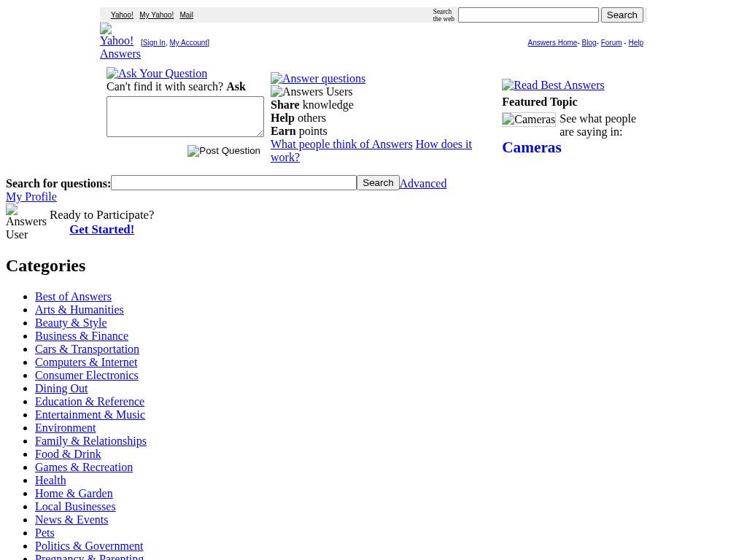Screen dimensions: 747x560
Task: Open Entertainment & Music category
Action: click(x=90, y=415)
